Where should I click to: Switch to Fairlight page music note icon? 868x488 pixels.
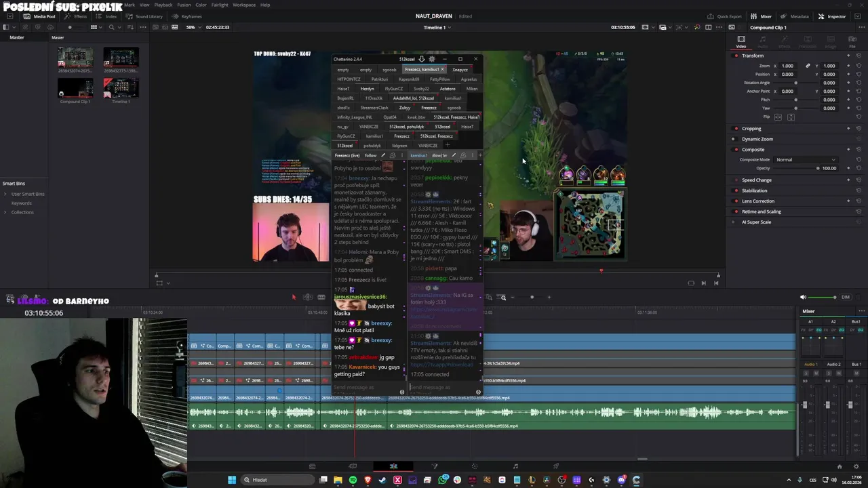click(x=515, y=466)
